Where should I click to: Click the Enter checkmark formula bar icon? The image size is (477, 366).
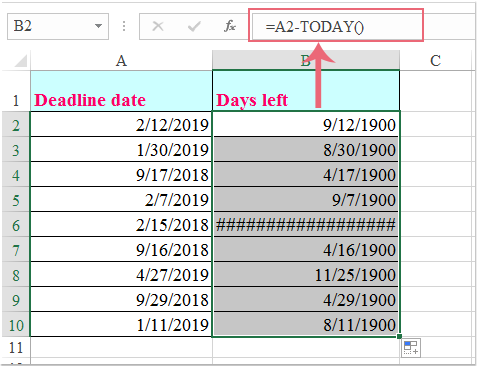tap(194, 26)
